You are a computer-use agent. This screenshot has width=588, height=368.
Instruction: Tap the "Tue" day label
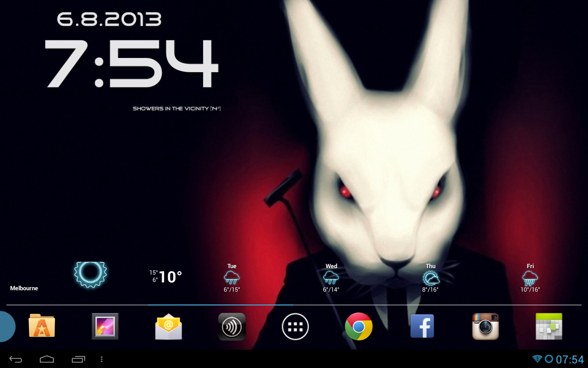232,266
